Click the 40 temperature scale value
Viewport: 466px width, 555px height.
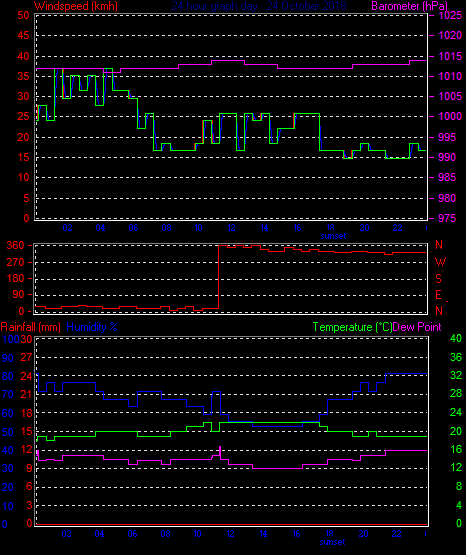pos(456,338)
